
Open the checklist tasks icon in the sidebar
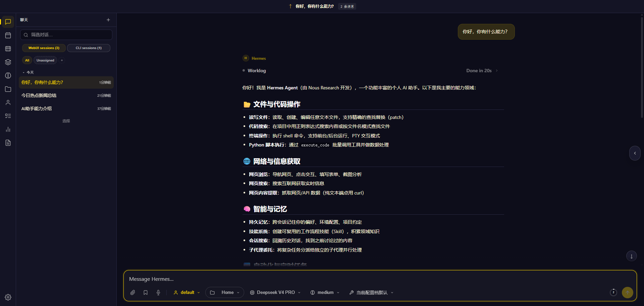tap(8, 116)
